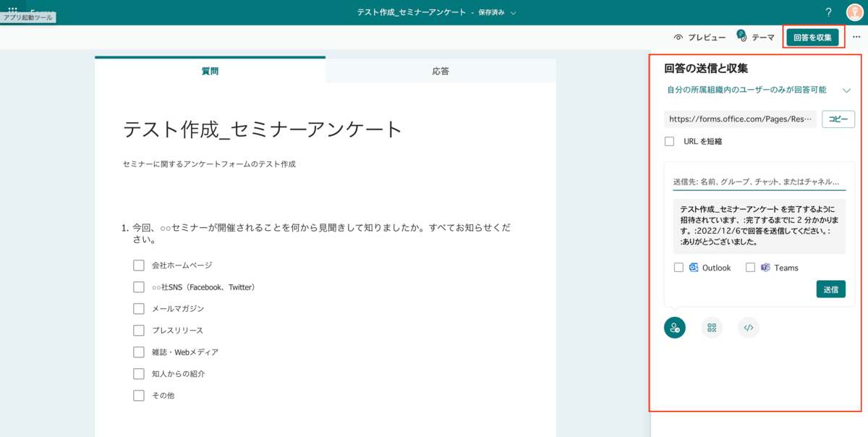Open the more options ellipsis menu

click(x=856, y=37)
